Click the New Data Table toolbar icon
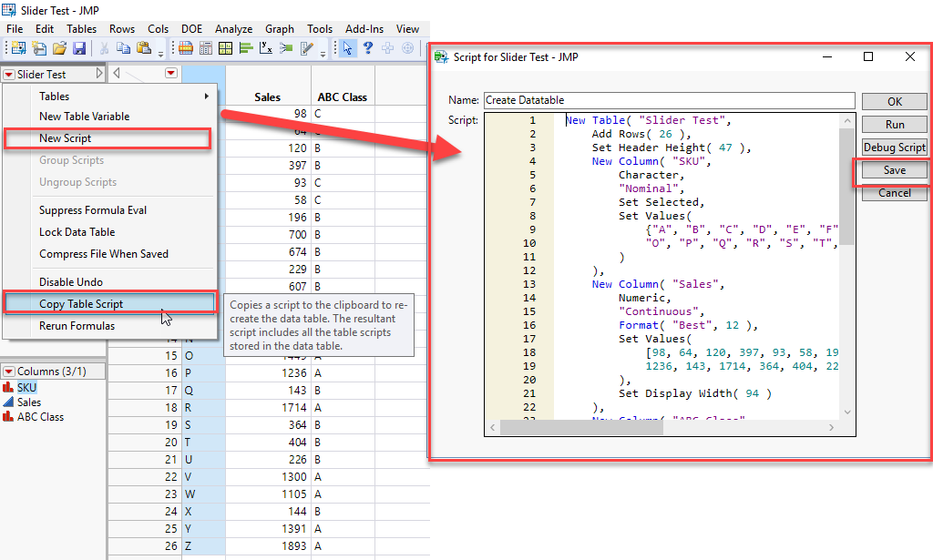The height and width of the screenshot is (560, 933). tap(17, 48)
